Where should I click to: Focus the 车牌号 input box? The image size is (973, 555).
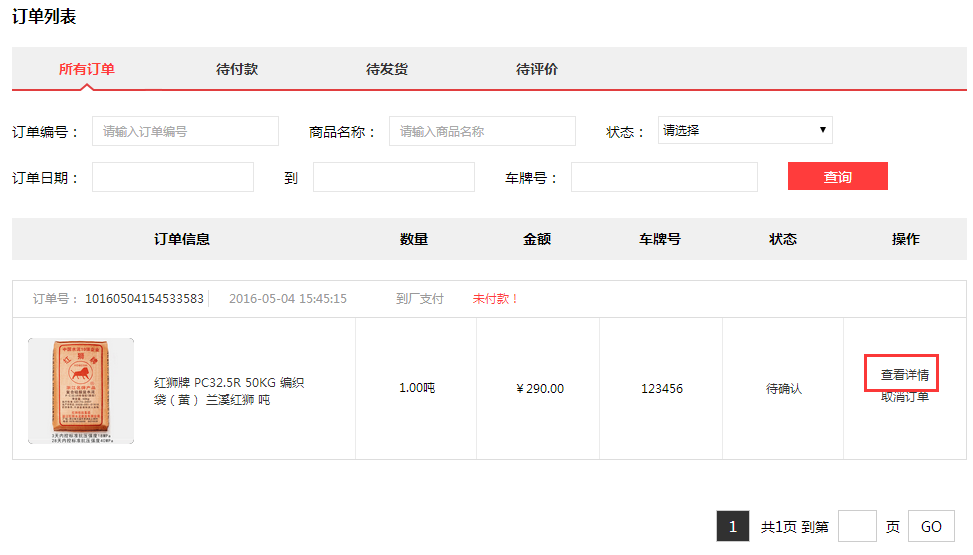click(664, 177)
